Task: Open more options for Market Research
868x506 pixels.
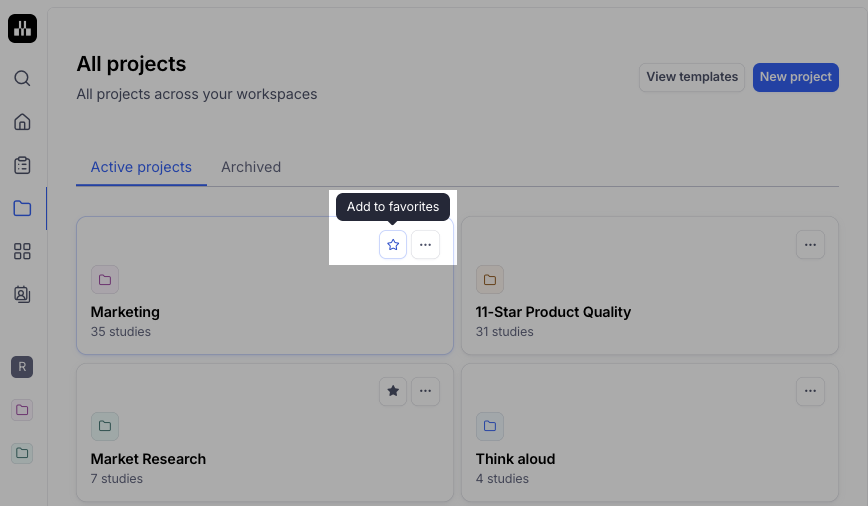Action: (425, 391)
